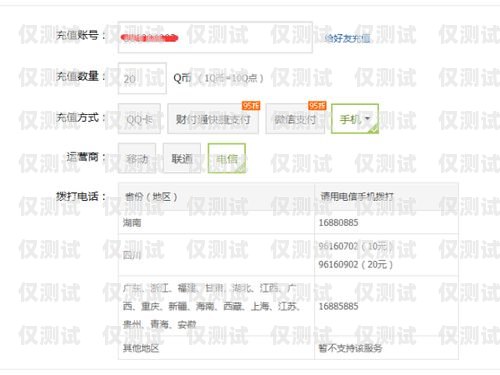This screenshot has width=500, height=375.
Task: Click the 95折 badge on 财付通快捷支付
Action: click(x=251, y=106)
